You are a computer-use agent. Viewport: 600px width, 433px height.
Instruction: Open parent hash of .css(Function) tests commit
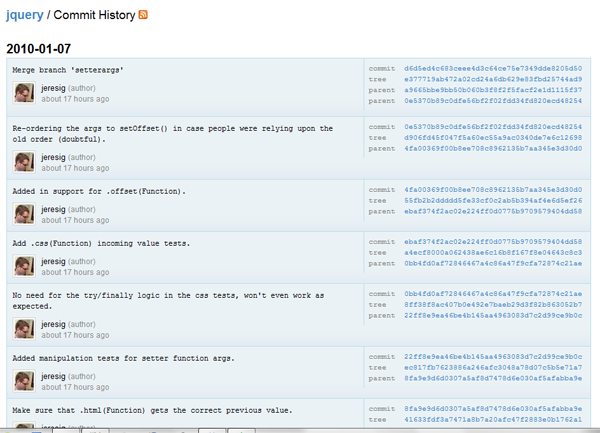[x=493, y=263]
